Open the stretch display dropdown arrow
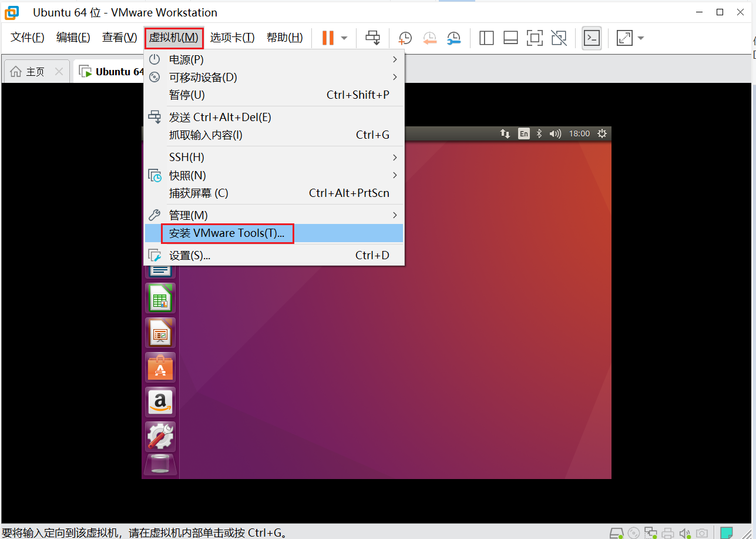The image size is (756, 539). pos(641,38)
